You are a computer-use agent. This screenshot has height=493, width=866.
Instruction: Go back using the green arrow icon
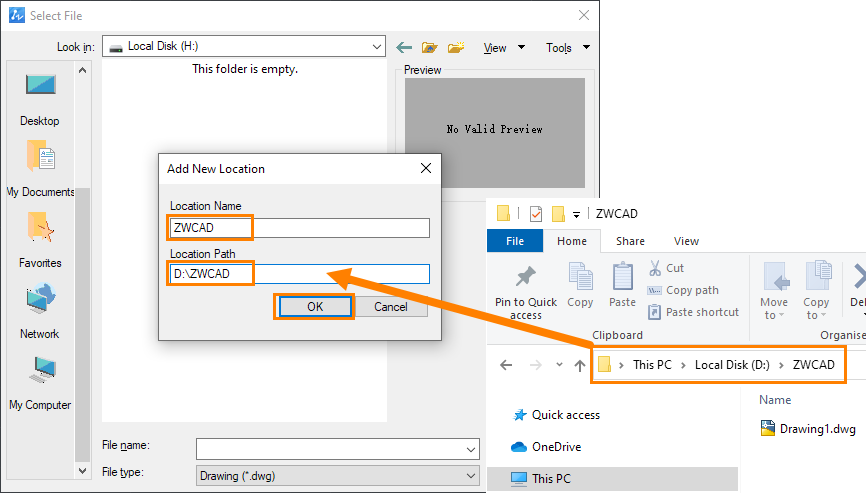[404, 47]
